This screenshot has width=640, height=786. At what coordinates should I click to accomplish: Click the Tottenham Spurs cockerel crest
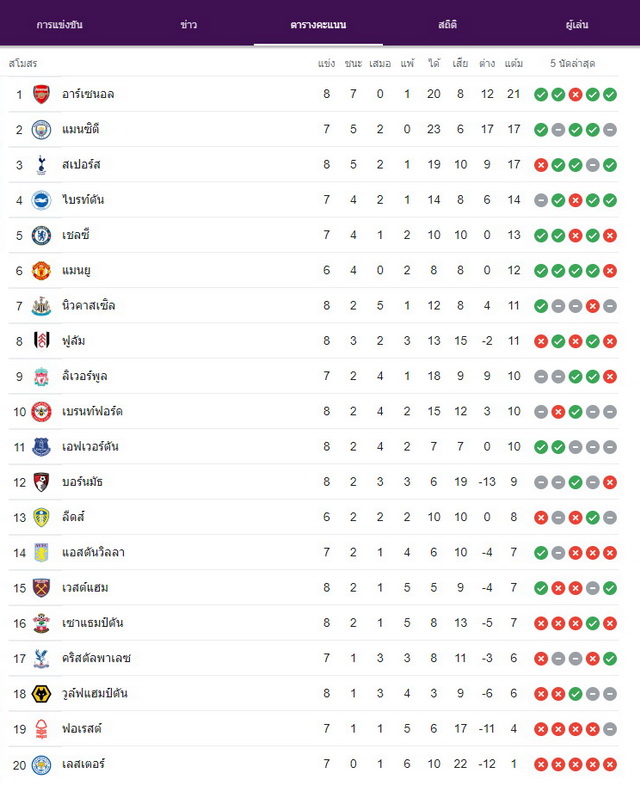point(41,165)
